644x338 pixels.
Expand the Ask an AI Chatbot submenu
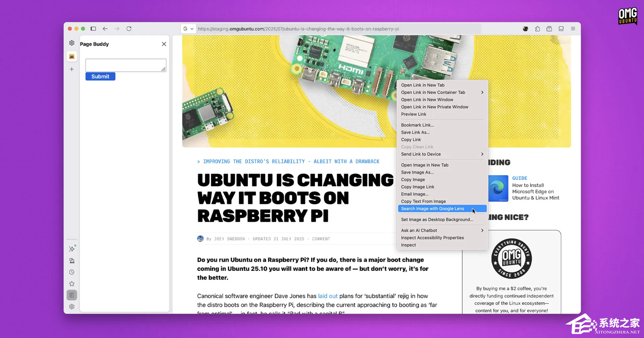[x=482, y=230]
